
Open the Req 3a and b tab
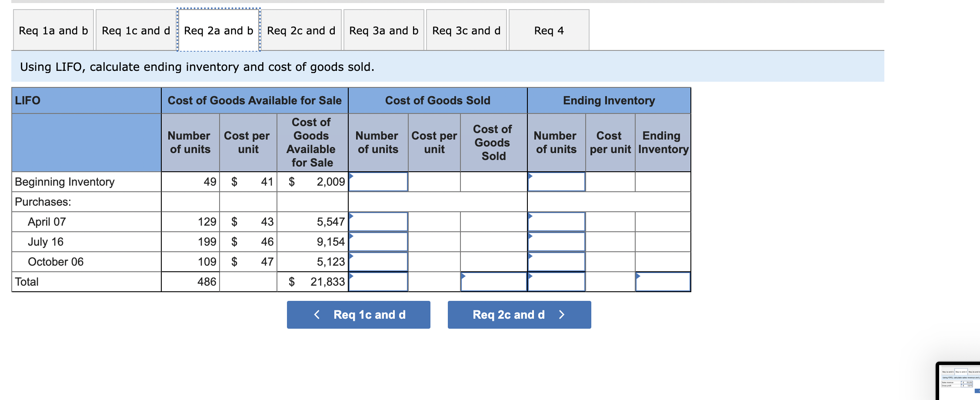coord(383,30)
